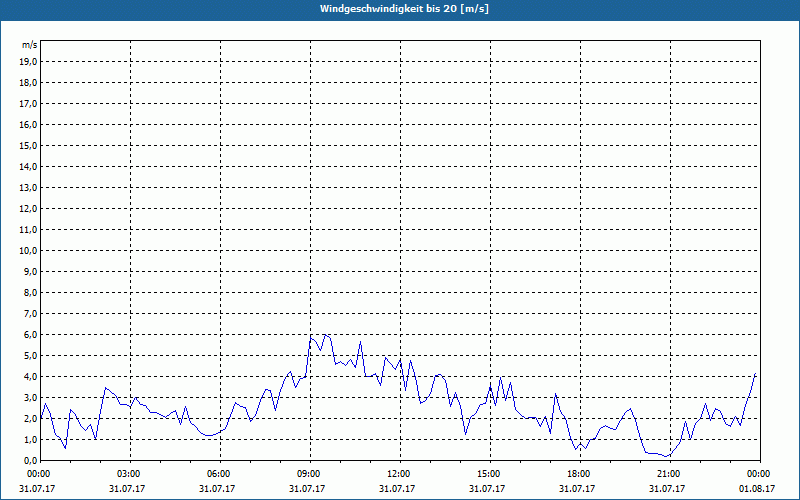
Task: Click the 2,0 y-axis label
Action: [30, 418]
